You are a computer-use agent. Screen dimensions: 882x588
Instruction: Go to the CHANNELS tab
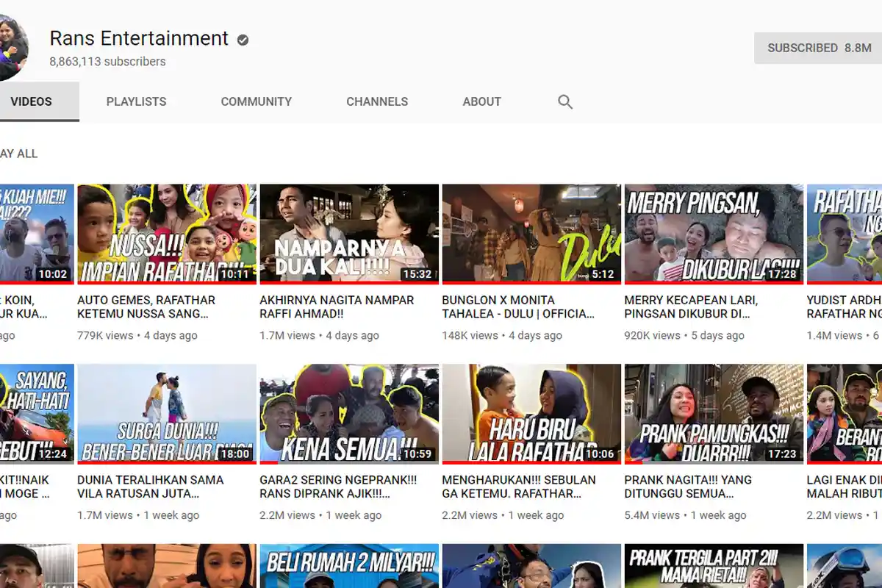point(377,101)
